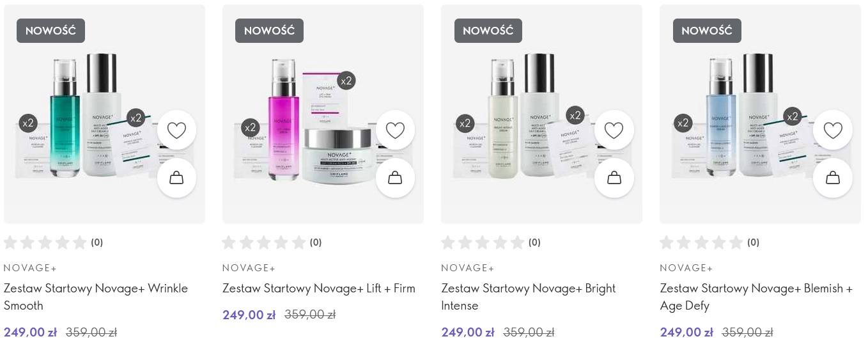Screen dimensions: 868x348
Task: Save Blemish + Age Defy set with heart
Action: [833, 130]
